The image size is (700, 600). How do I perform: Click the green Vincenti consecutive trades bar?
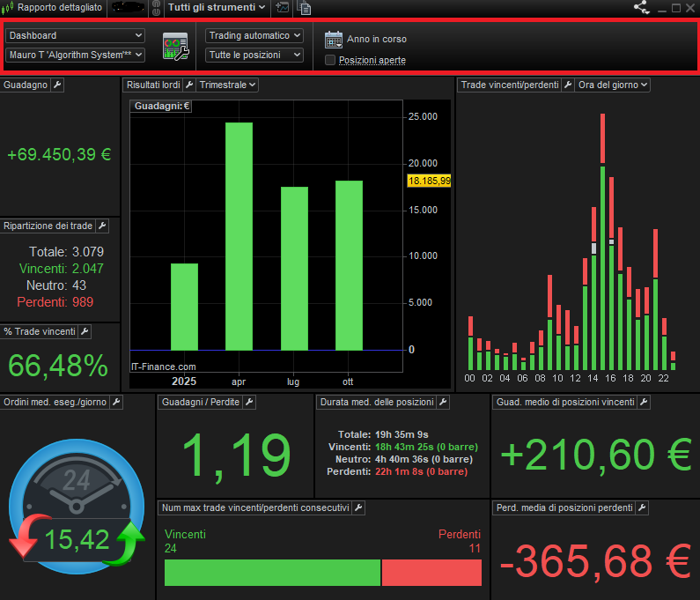point(271,573)
